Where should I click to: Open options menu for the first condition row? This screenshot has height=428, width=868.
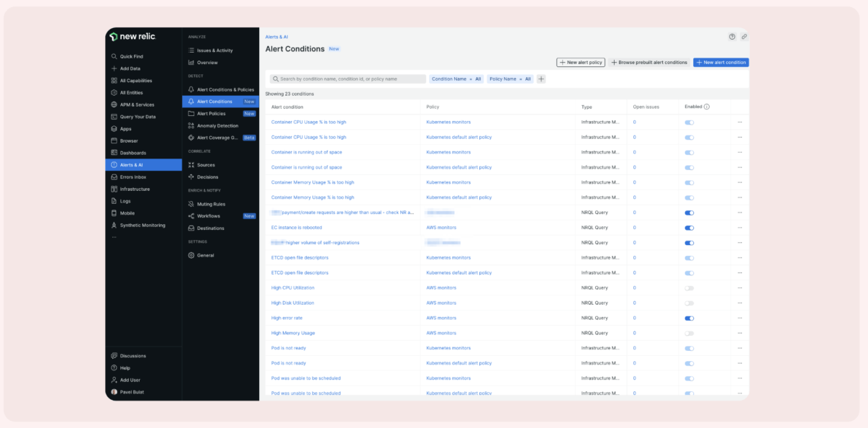[x=739, y=122]
